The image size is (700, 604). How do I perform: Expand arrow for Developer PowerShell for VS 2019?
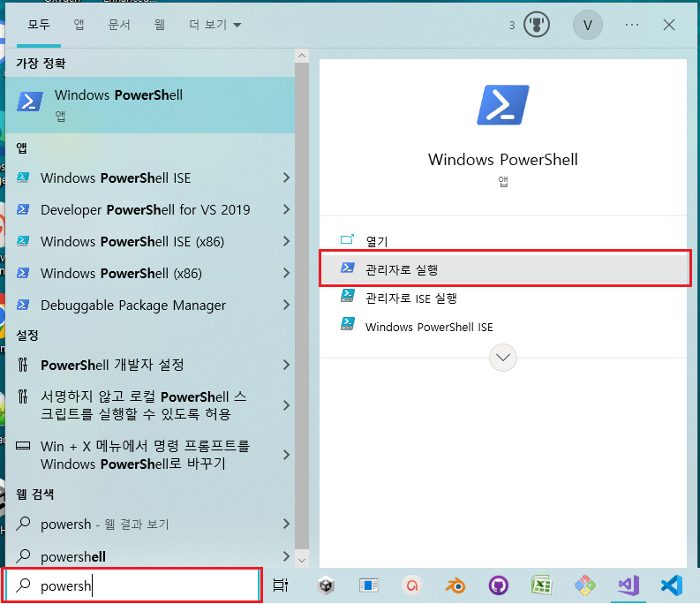[286, 209]
